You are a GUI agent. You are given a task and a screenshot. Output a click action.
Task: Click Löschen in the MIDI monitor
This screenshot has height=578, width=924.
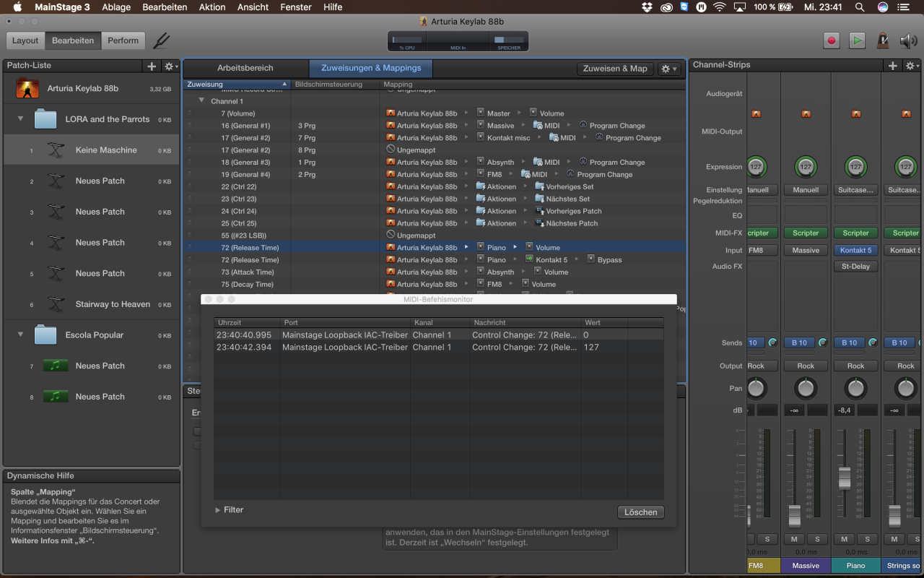pyautogui.click(x=641, y=512)
